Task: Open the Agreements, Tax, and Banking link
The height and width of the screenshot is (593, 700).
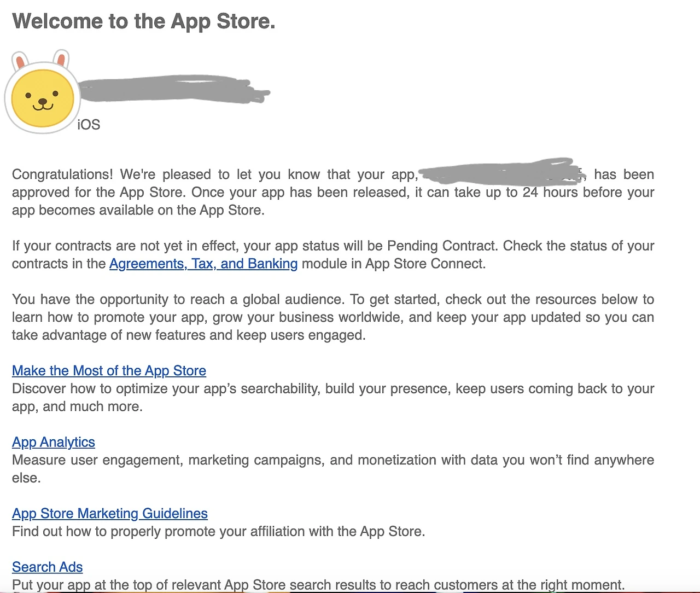Action: pyautogui.click(x=203, y=264)
